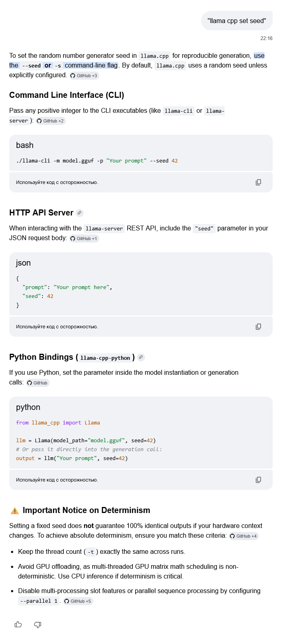The width and height of the screenshot is (284, 644).
Task: Click the Important Notice on Determinism heading
Action: pyautogui.click(x=86, y=510)
